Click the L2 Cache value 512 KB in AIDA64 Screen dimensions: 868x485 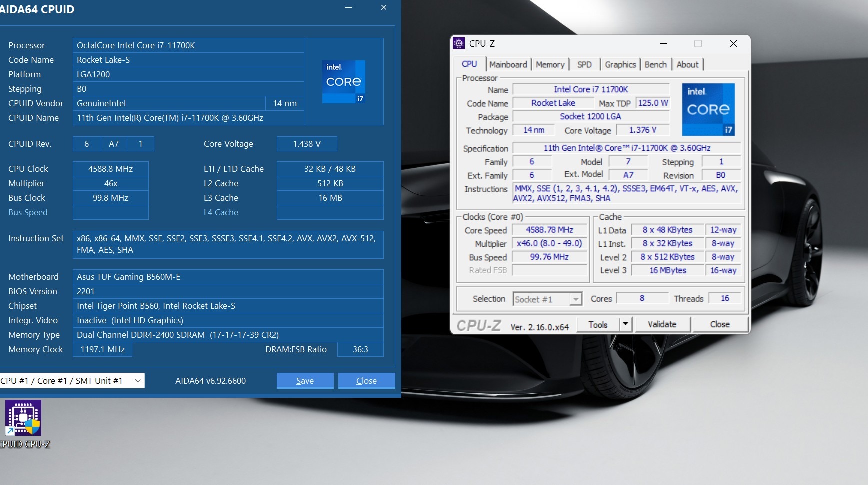tap(330, 183)
